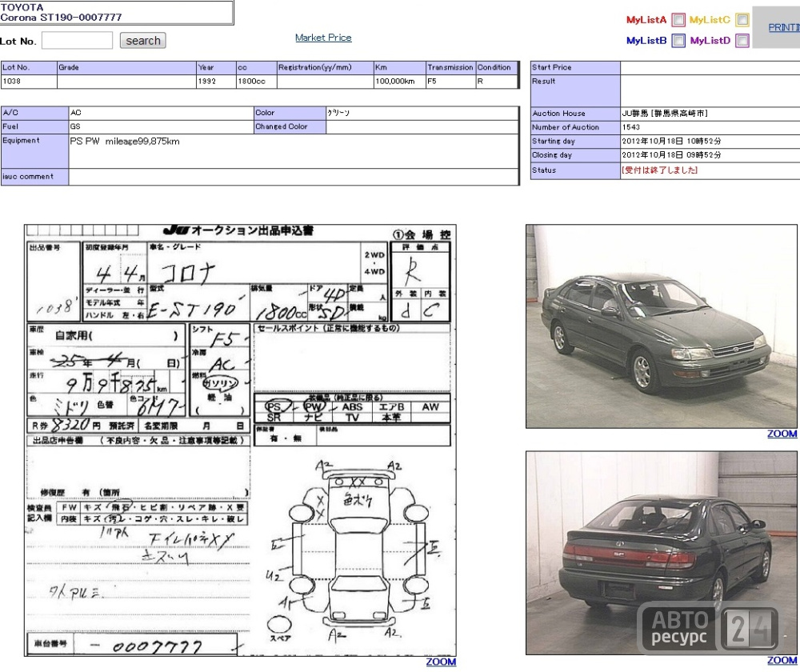Screen dimensions: 800x672
Task: Select equipment text PS PW mileage99,875km
Action: (x=125, y=142)
